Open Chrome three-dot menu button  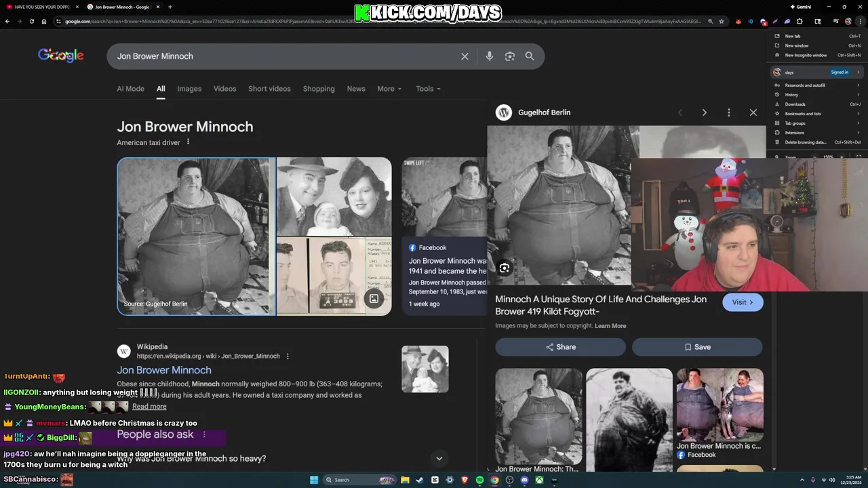[860, 21]
